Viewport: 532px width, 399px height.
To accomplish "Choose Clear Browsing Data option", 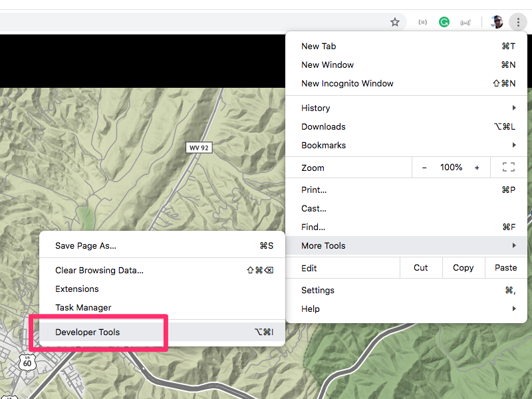I will [99, 270].
